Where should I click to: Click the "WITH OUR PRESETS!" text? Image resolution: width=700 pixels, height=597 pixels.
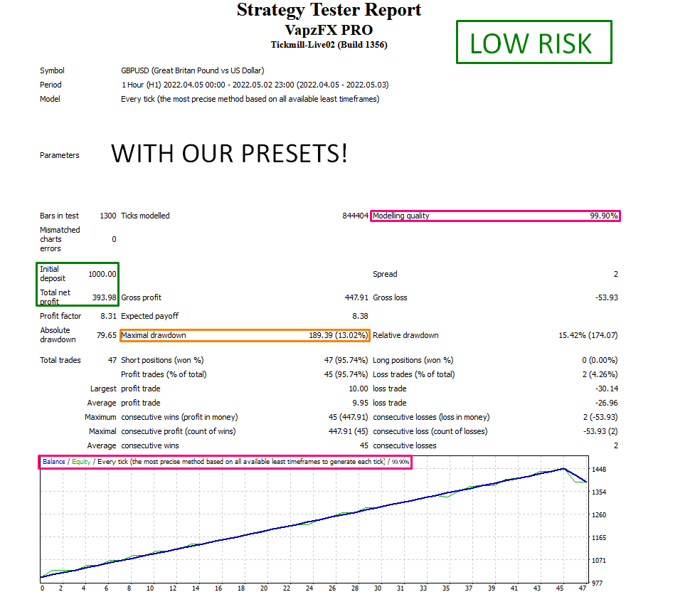229,154
